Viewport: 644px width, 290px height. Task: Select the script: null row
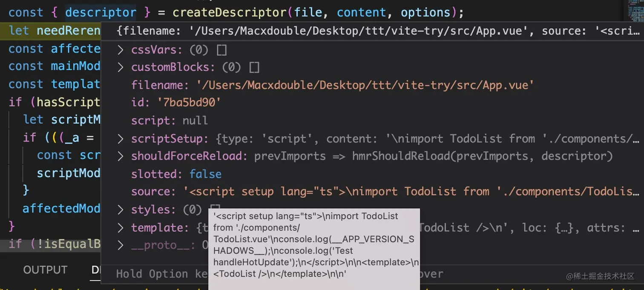pyautogui.click(x=170, y=121)
